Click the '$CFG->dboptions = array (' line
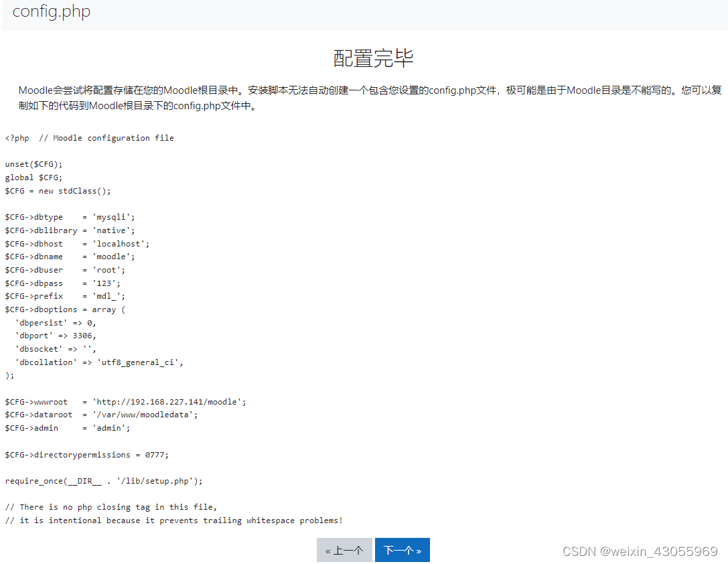 tap(66, 309)
